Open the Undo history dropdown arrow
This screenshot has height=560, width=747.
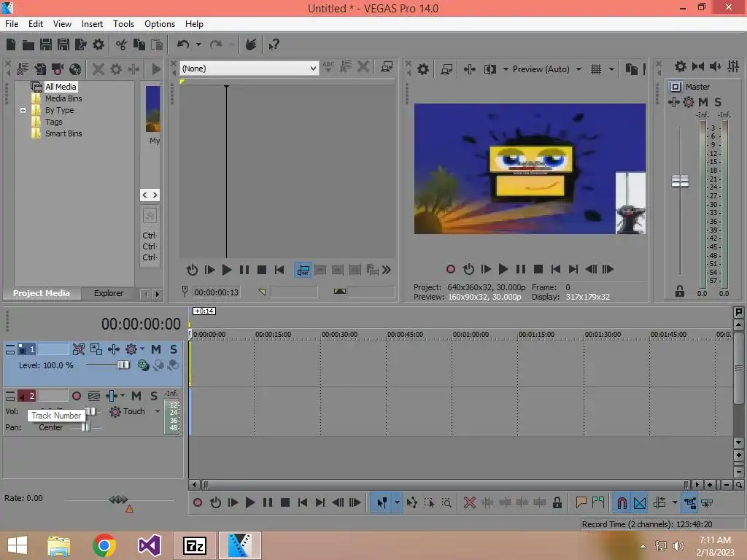198,44
